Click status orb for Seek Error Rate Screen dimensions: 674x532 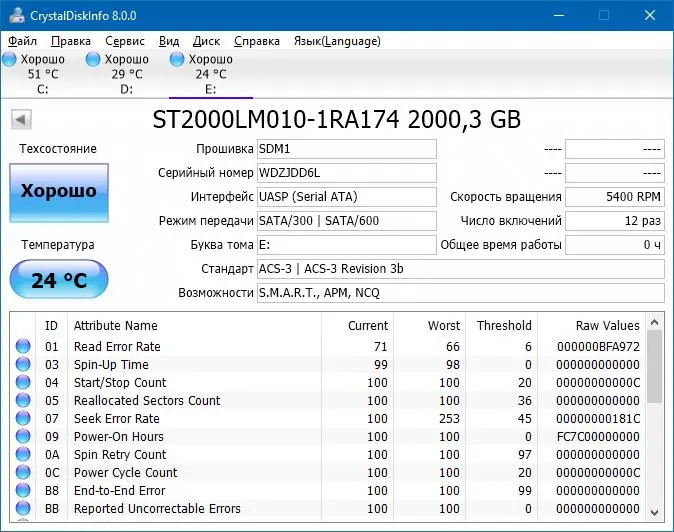pyautogui.click(x=23, y=418)
